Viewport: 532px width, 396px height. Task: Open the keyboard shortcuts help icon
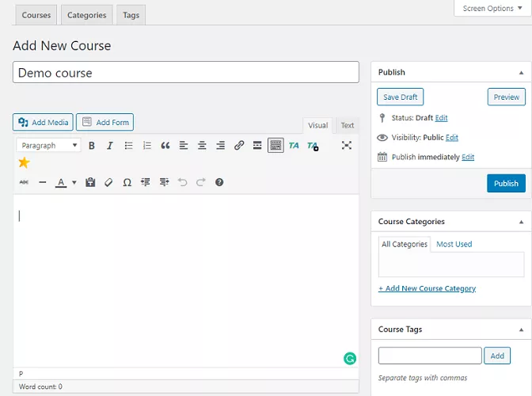click(219, 182)
